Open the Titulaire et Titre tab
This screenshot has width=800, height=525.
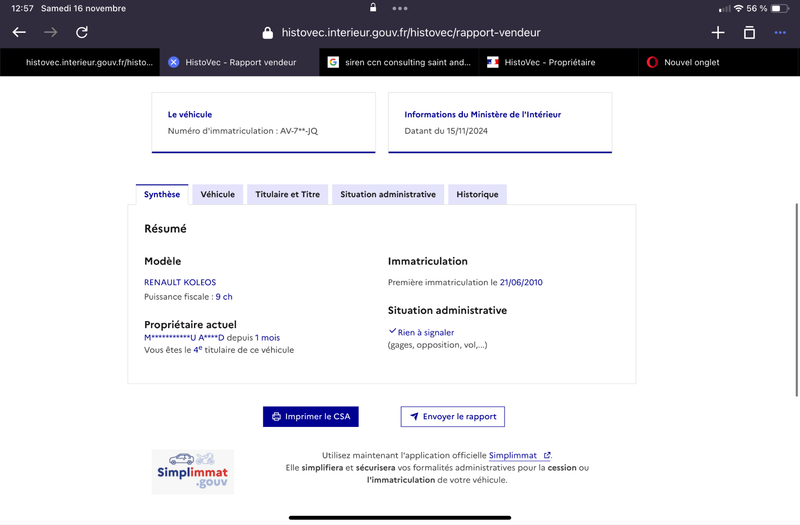point(287,194)
